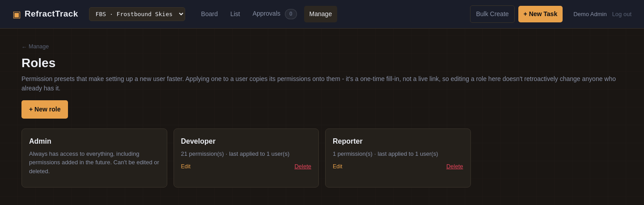The width and height of the screenshot is (644, 205).
Task: Open the FBS Frostbound Skies project dropdown
Action: [x=137, y=14]
